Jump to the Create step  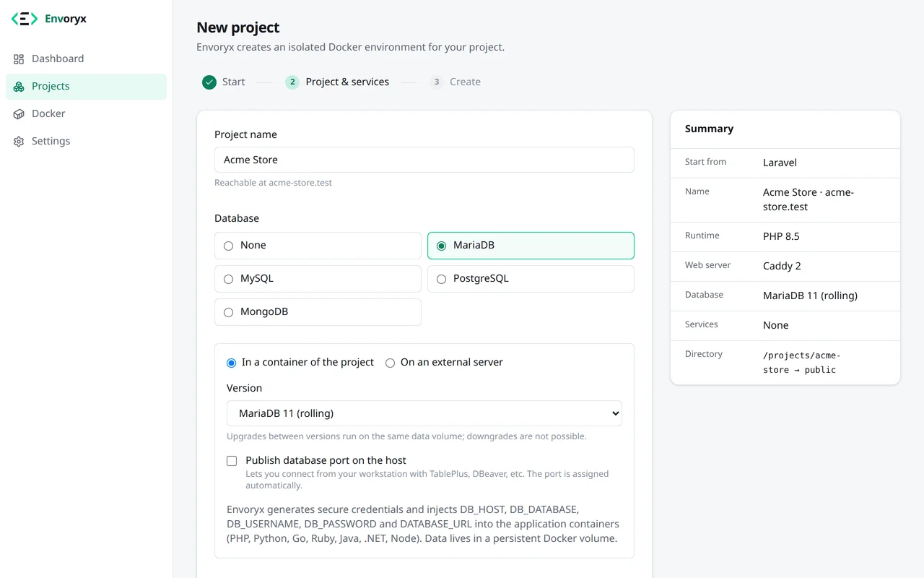point(456,82)
